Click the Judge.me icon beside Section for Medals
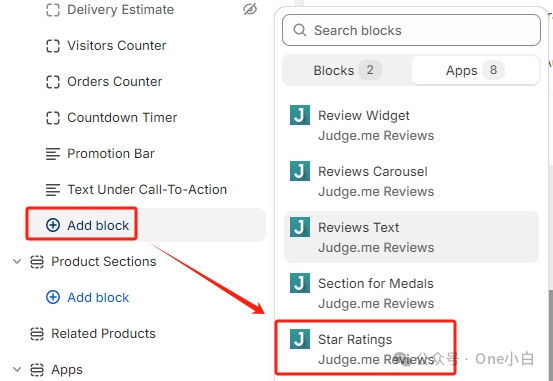Viewport: 553px width, 381px height. [x=300, y=283]
